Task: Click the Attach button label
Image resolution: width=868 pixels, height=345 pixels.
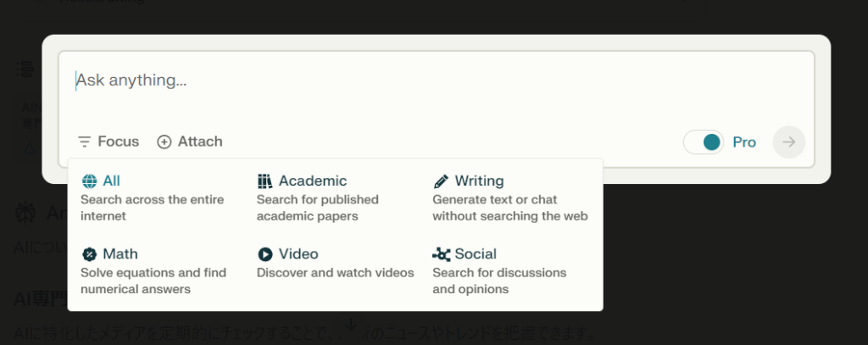Action: coord(200,142)
